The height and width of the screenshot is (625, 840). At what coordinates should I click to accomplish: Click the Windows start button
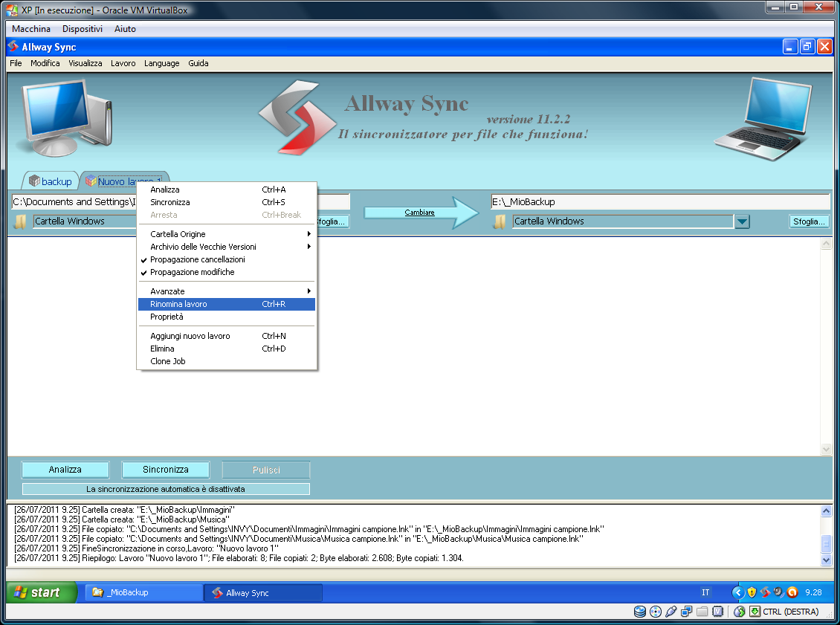pos(42,592)
